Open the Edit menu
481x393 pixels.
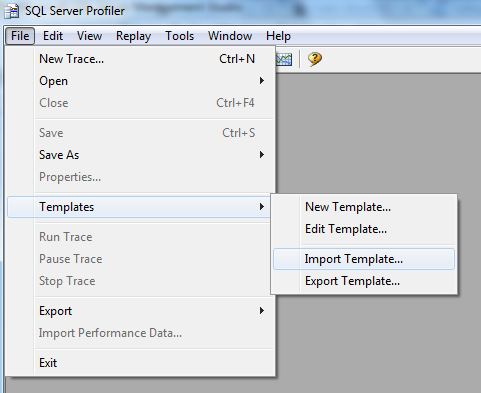tap(53, 36)
